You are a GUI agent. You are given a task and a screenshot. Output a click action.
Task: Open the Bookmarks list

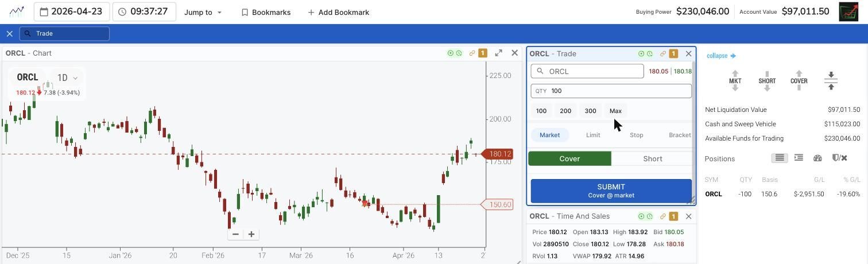[266, 12]
